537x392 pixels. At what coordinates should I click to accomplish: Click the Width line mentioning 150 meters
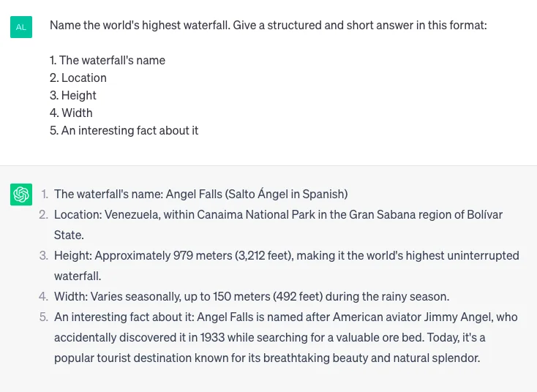coord(252,296)
